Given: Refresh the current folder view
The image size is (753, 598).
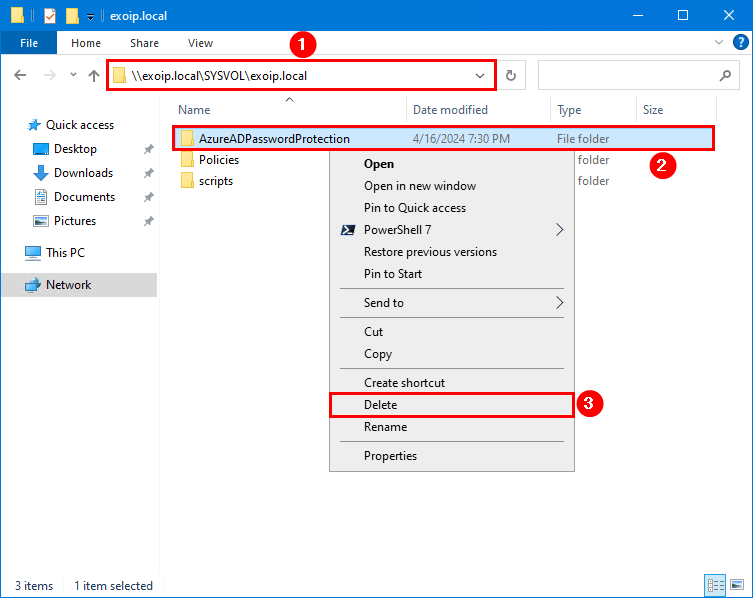Looking at the screenshot, I should [511, 76].
